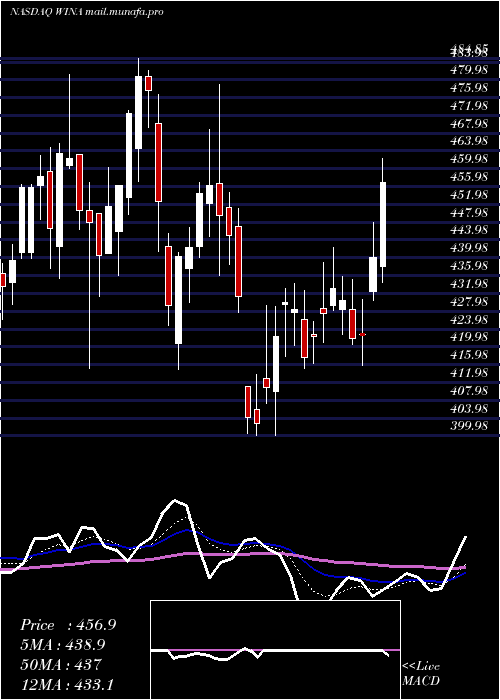Click the 419.98 price axis label

coord(468,337)
